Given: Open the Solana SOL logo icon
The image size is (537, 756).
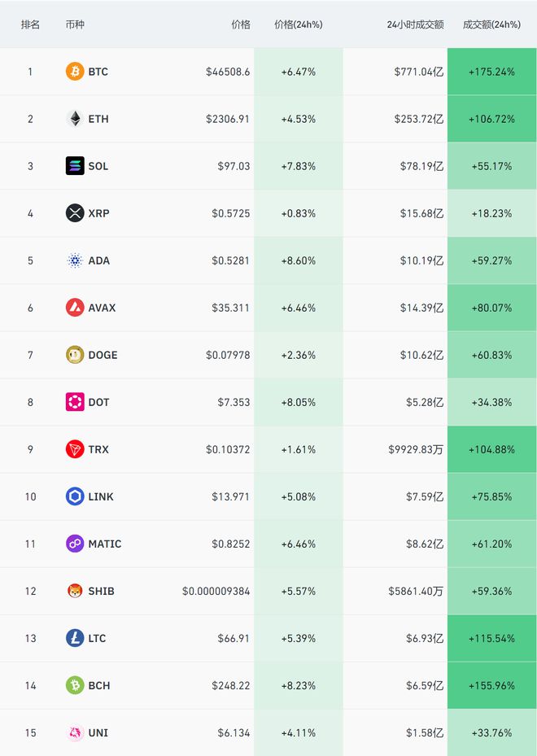Looking at the screenshot, I should coord(75,166).
